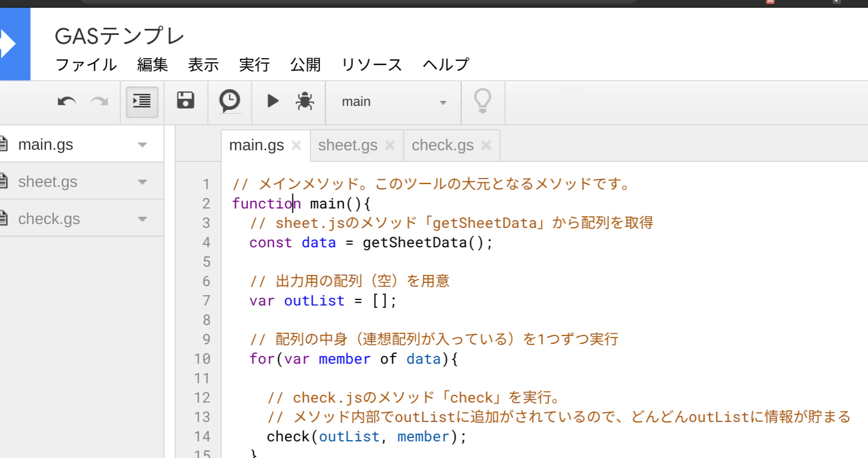Close the main.gs editor tab

[296, 145]
